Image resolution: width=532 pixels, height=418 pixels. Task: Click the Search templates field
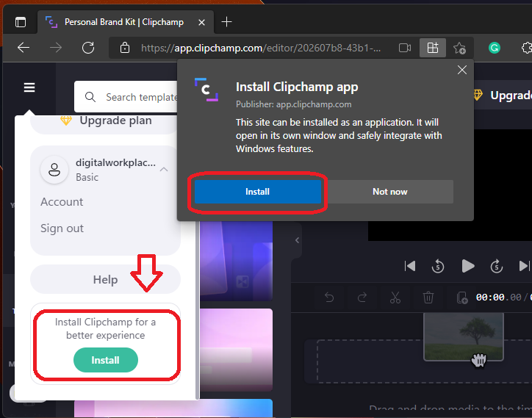coord(126,97)
